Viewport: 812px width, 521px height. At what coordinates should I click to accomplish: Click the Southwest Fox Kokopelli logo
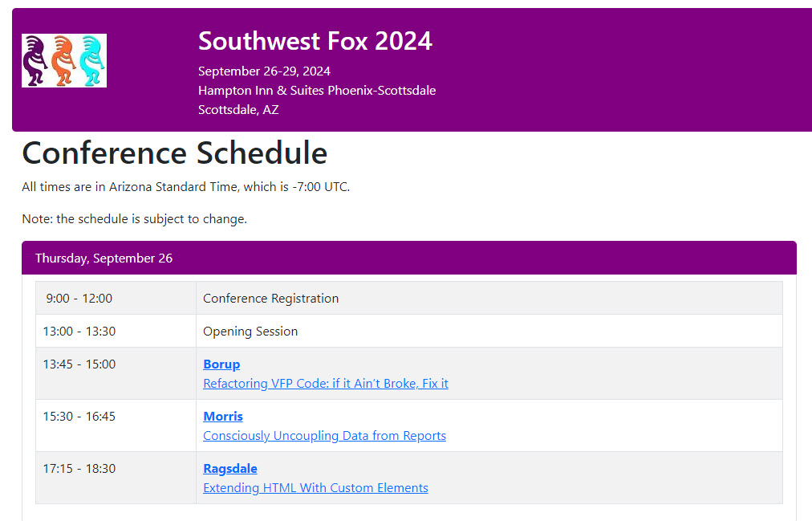pos(64,60)
